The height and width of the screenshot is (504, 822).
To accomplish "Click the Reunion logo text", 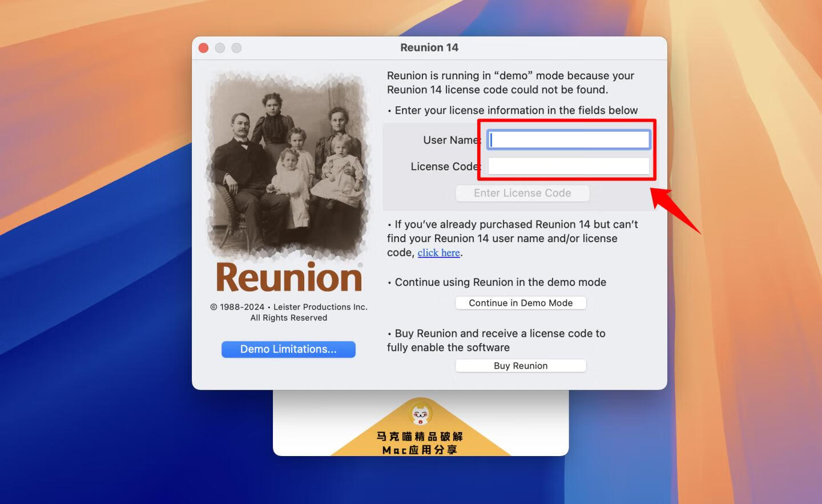I will pyautogui.click(x=289, y=277).
